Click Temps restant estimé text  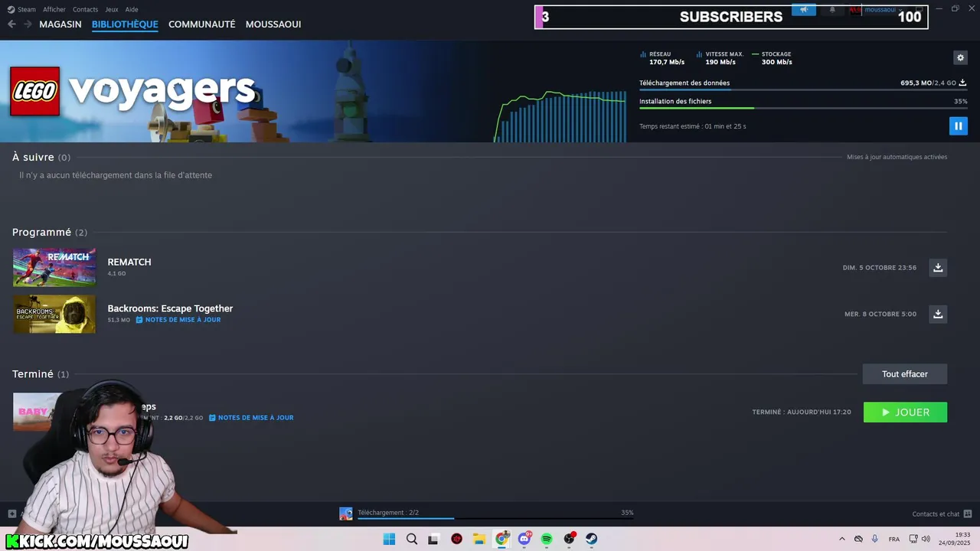coord(692,126)
